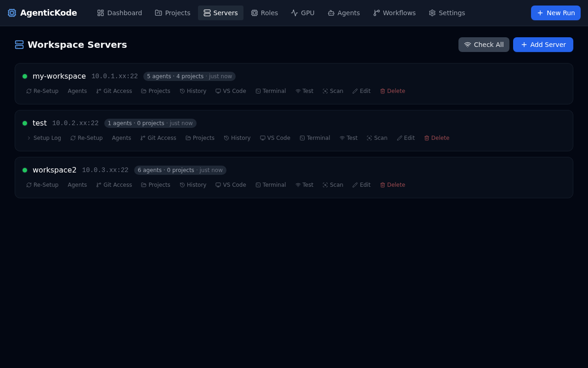Viewport: 588px width, 368px height.
Task: Open Git Access for my-workspace
Action: tap(114, 91)
